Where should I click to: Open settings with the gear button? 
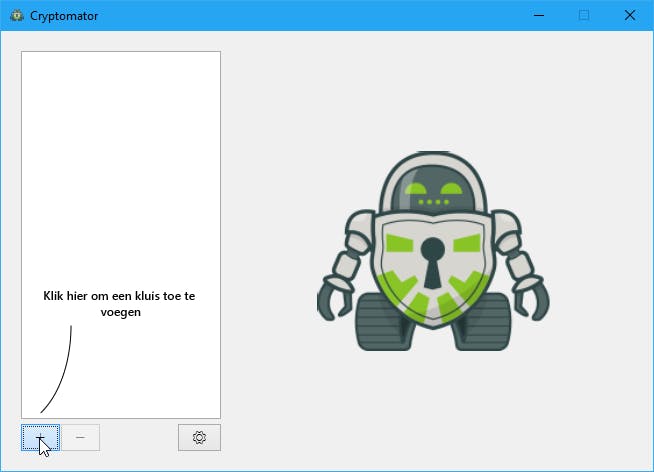[x=199, y=437]
